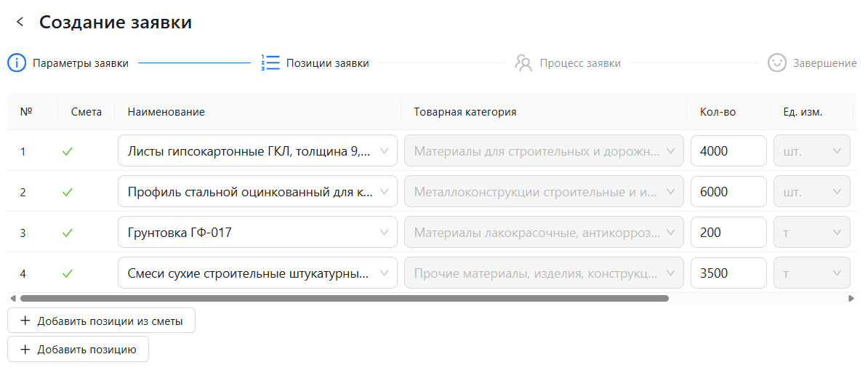Click the green checkmark in row 4
This screenshot has height=370, width=868.
tap(68, 273)
